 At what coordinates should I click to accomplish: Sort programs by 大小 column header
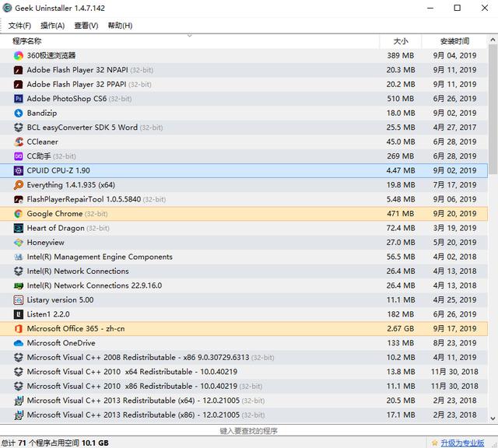(x=400, y=41)
